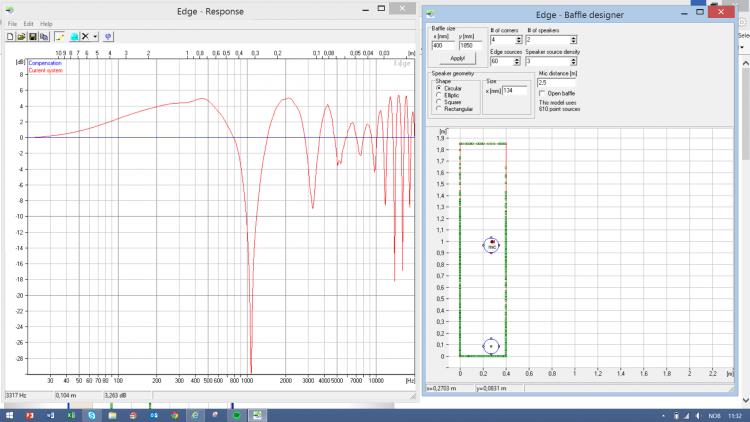Select the Rectangular shape radio button
This screenshot has height=422, width=750.
437,108
